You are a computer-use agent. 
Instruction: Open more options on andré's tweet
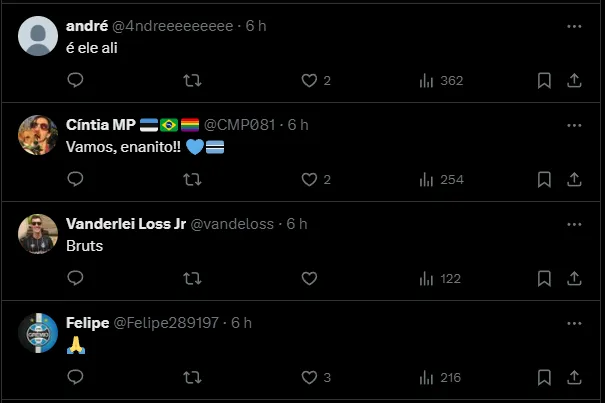pos(574,26)
